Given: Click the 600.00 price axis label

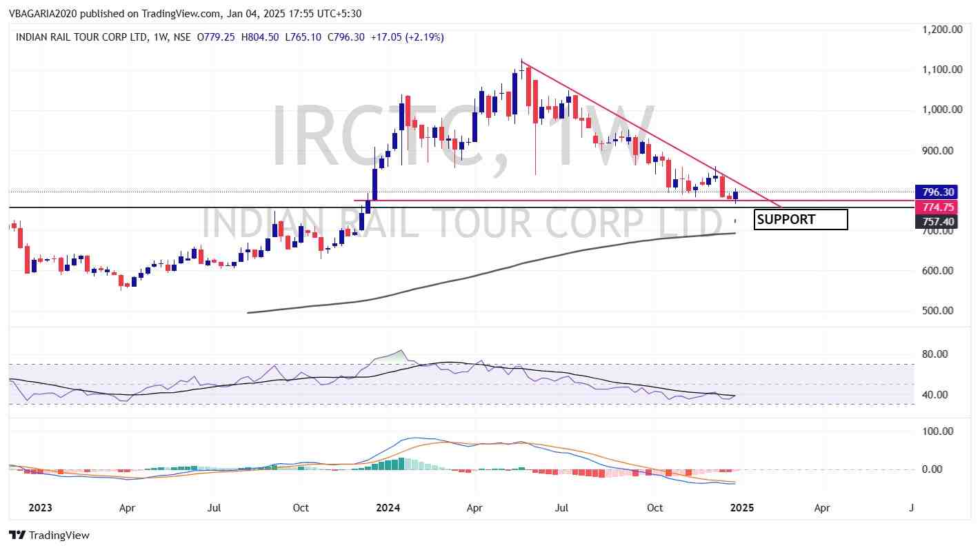Looking at the screenshot, I should pos(939,271).
